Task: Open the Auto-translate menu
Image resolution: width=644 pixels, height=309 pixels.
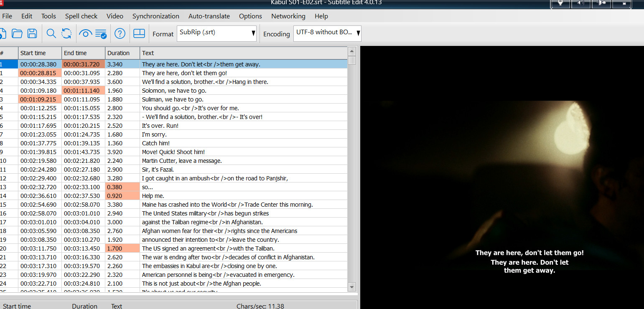Action: [x=209, y=16]
